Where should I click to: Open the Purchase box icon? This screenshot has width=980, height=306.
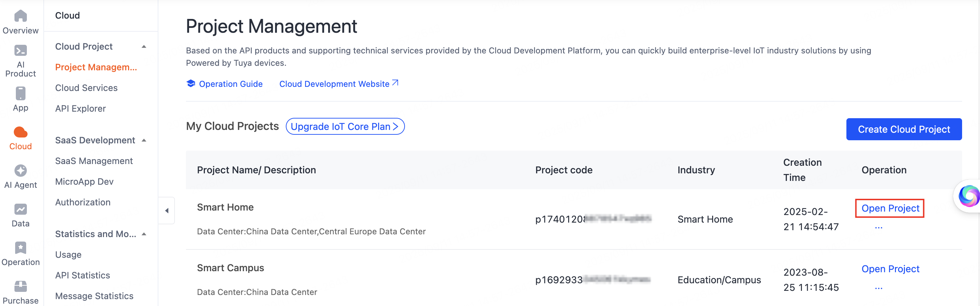tap(21, 286)
